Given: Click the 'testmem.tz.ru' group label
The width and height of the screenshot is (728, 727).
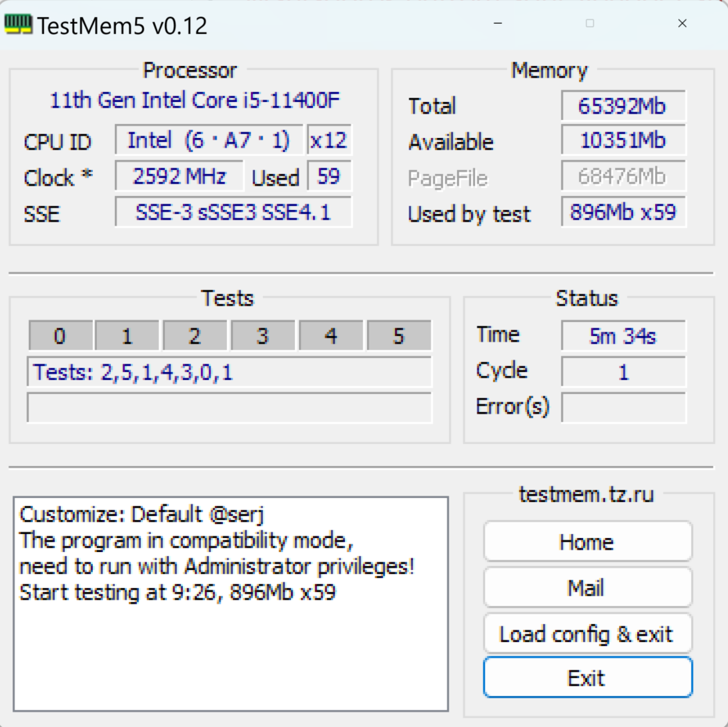Looking at the screenshot, I should (586, 494).
